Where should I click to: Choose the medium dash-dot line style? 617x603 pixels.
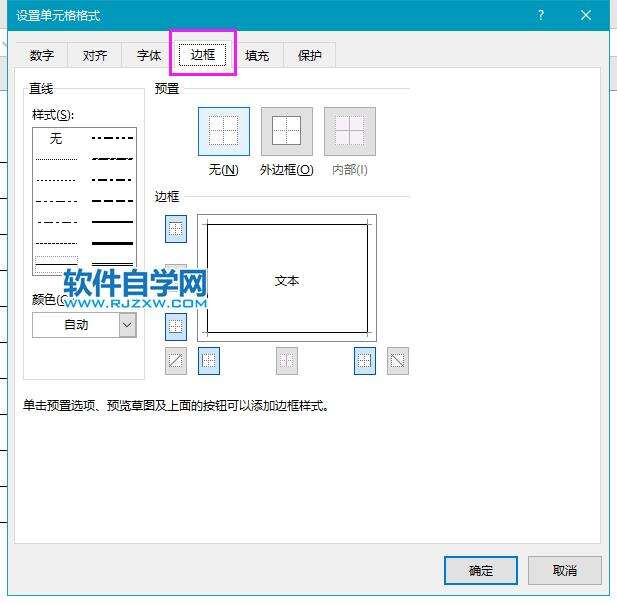tap(112, 180)
